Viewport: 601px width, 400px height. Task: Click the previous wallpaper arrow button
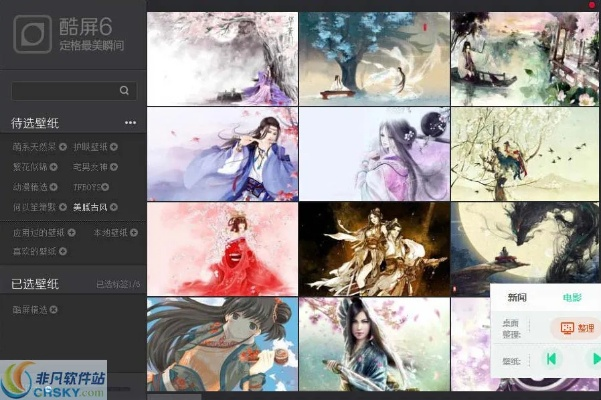tap(550, 358)
